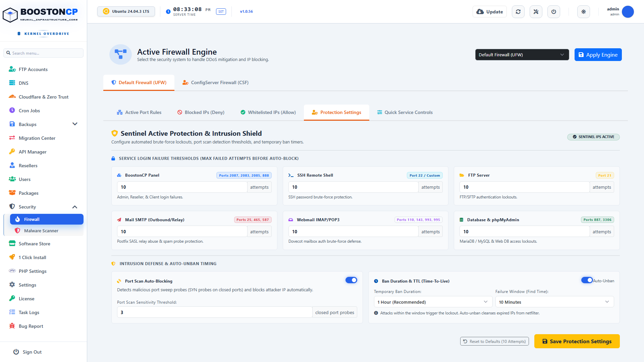Open Task Logs

click(x=43, y=312)
